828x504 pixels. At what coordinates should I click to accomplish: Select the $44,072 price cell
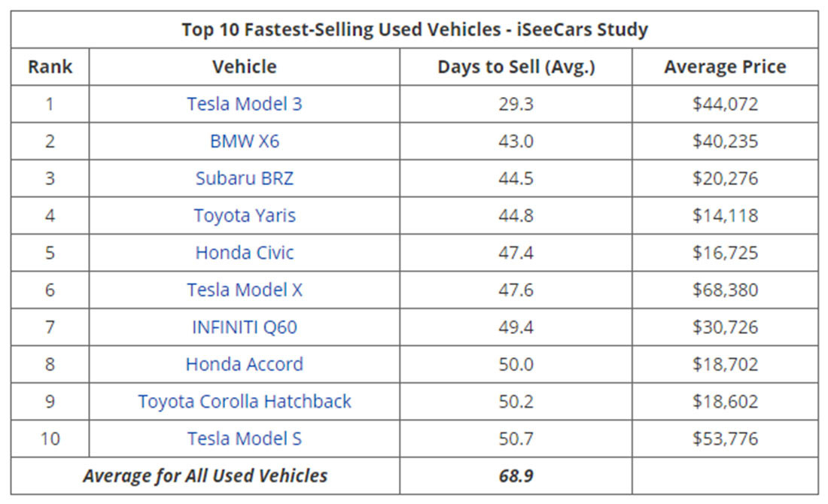725,104
